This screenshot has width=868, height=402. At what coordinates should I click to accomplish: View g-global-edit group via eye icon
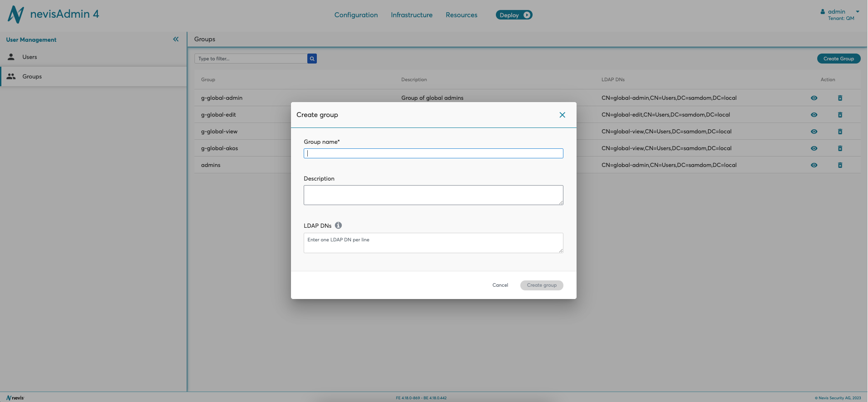tap(814, 115)
